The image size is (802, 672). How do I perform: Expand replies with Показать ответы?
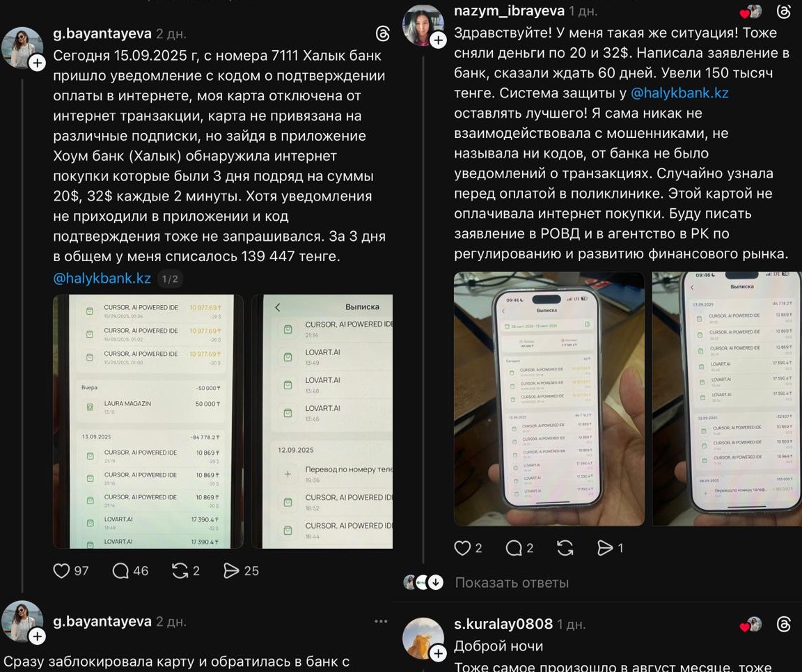click(512, 583)
